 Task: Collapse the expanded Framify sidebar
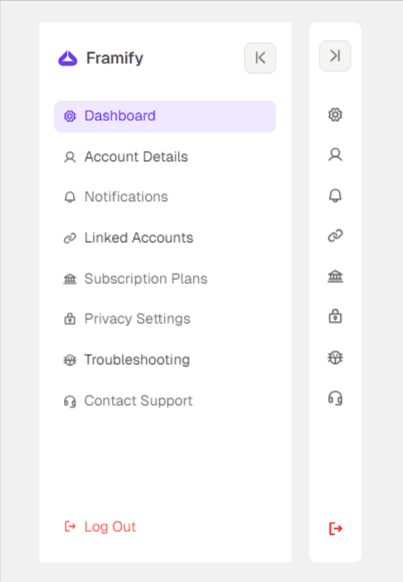pyautogui.click(x=260, y=58)
